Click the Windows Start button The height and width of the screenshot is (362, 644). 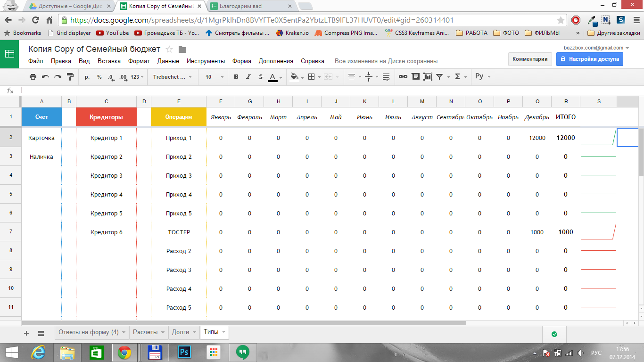[11, 352]
